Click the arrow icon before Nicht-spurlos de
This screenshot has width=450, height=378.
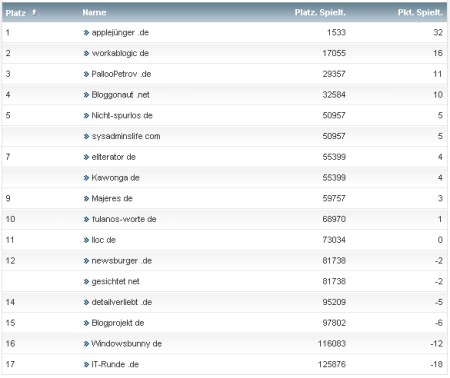(x=86, y=116)
